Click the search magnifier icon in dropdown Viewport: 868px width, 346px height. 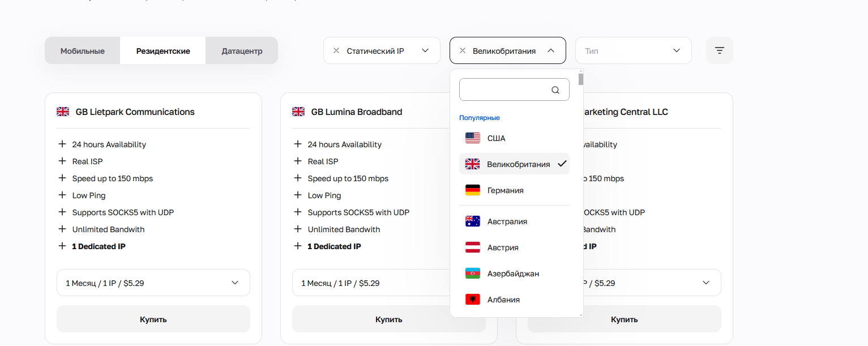(555, 90)
